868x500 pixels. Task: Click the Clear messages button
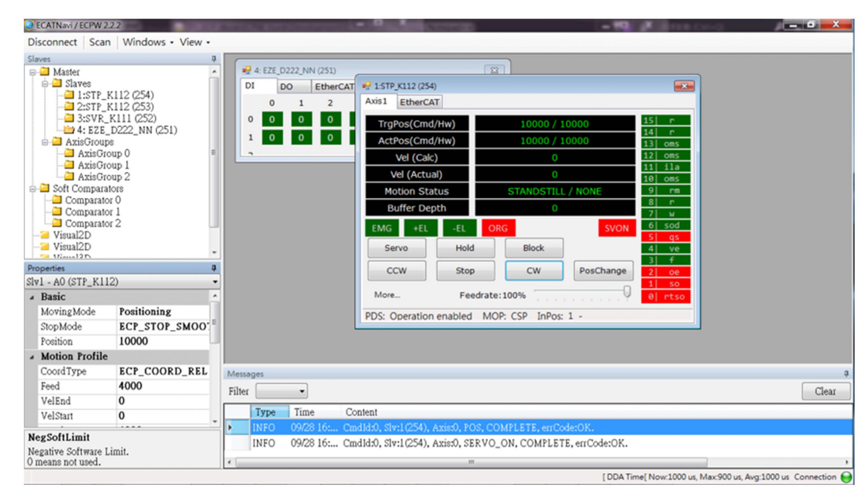coord(825,391)
